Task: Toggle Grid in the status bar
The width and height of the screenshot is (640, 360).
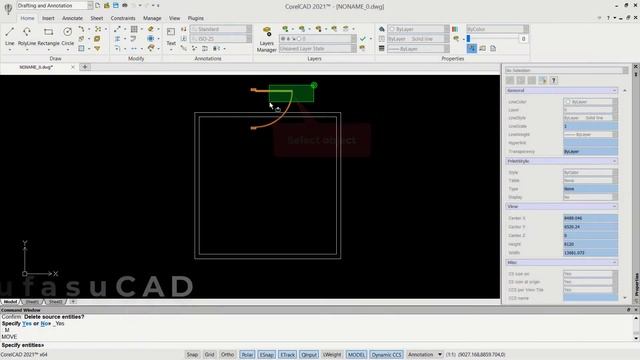Action: click(209, 354)
